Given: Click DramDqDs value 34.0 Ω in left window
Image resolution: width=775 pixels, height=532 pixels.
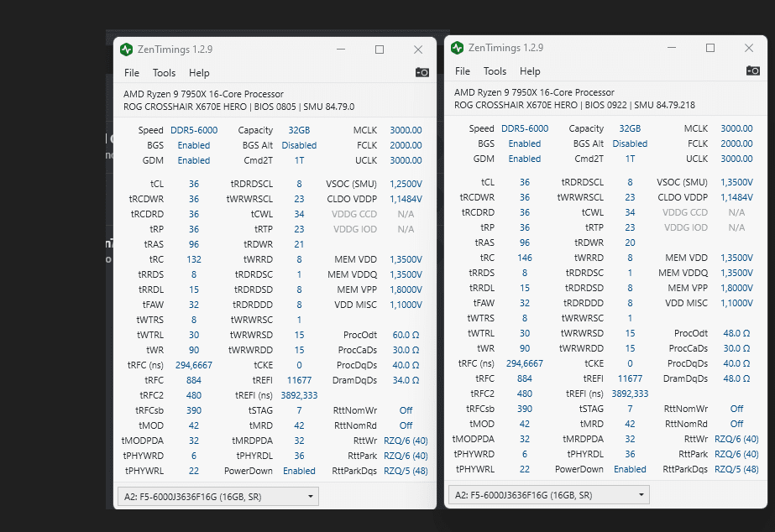Looking at the screenshot, I should point(406,380).
